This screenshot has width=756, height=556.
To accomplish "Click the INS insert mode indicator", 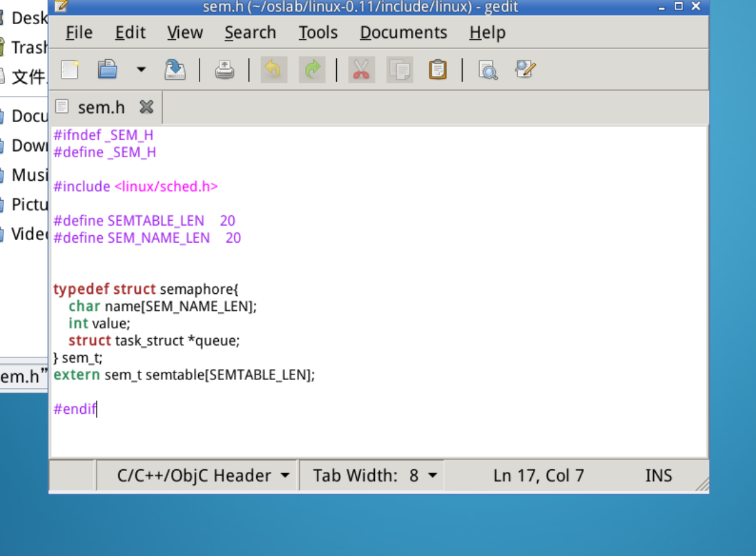I will click(659, 475).
